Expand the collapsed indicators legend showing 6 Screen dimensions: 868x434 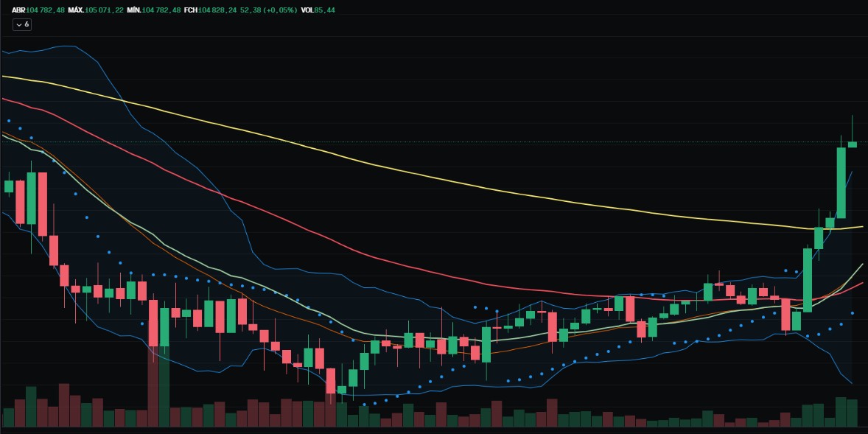coord(21,24)
